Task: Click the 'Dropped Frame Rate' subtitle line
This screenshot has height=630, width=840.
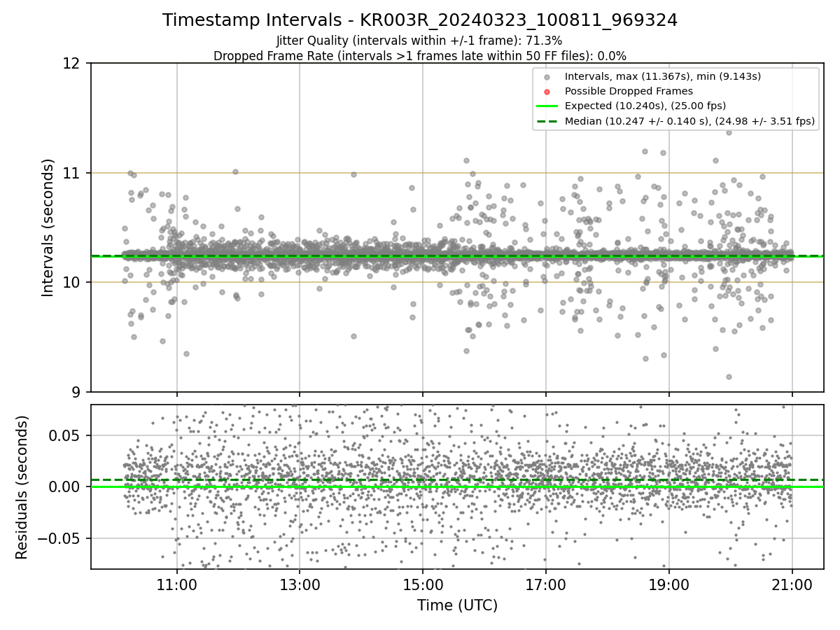Action: pos(420,56)
